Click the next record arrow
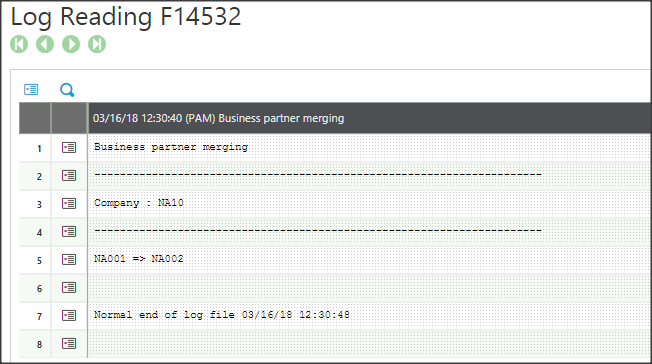The height and width of the screenshot is (364, 652). point(71,44)
